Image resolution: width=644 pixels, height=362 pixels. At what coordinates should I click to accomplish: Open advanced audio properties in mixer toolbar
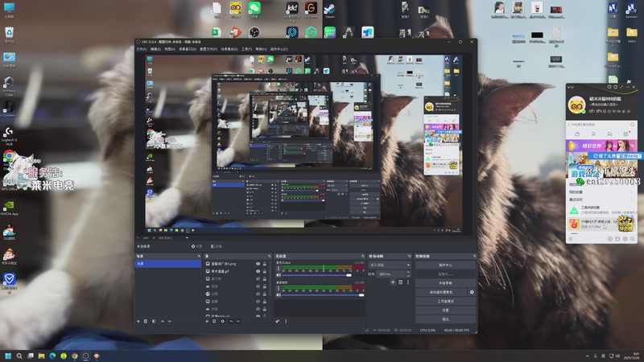278,321
